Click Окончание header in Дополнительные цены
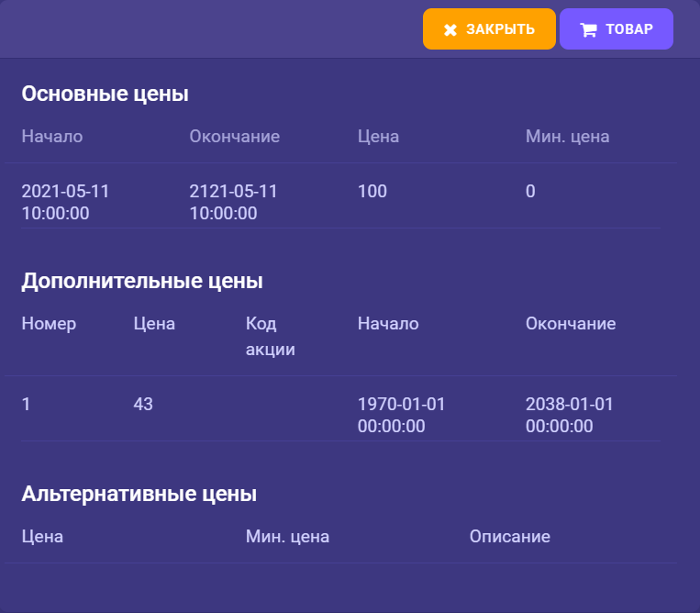 click(571, 324)
